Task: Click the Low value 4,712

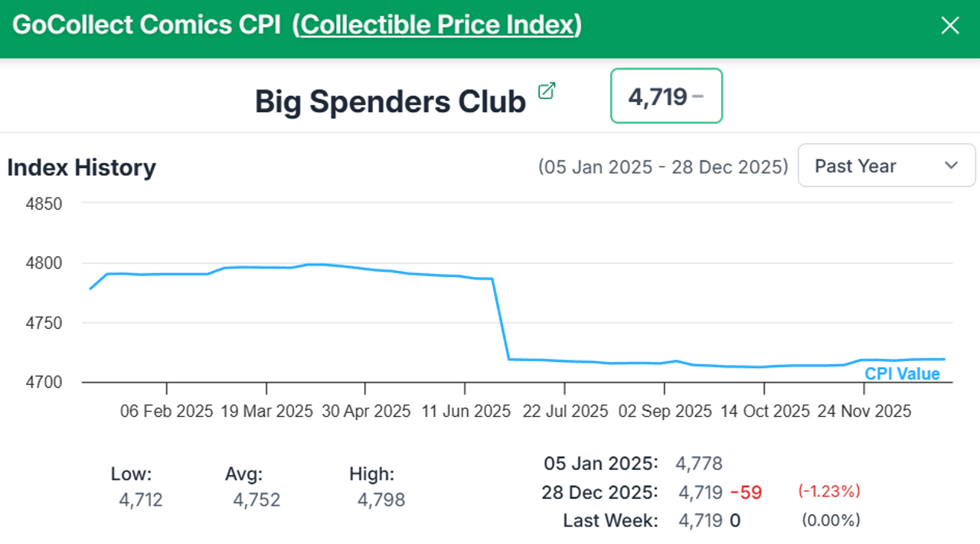Action: [141, 500]
